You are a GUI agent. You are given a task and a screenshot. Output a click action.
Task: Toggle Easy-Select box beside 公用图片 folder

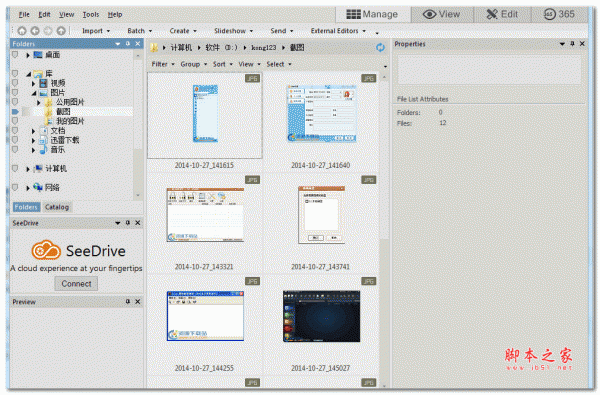point(15,102)
